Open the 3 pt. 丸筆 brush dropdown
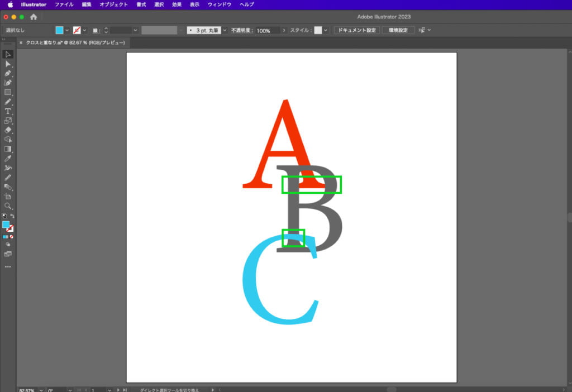Image resolution: width=572 pixels, height=392 pixels. point(225,30)
